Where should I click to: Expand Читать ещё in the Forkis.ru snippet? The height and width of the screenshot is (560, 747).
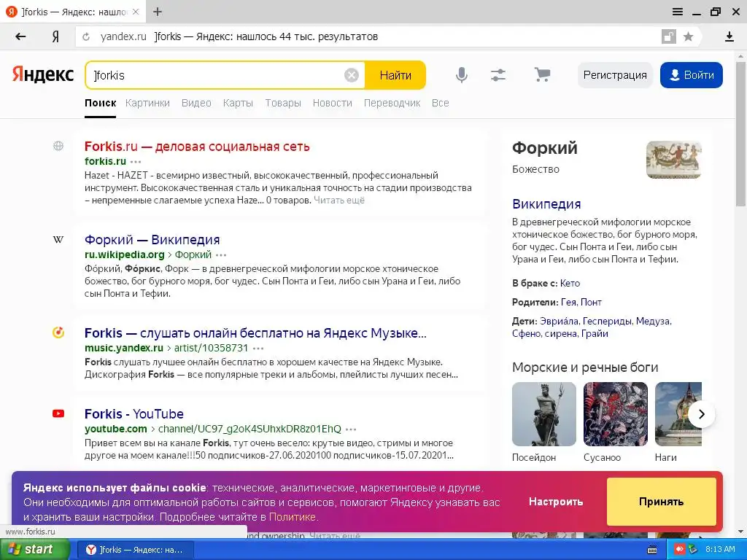(339, 201)
